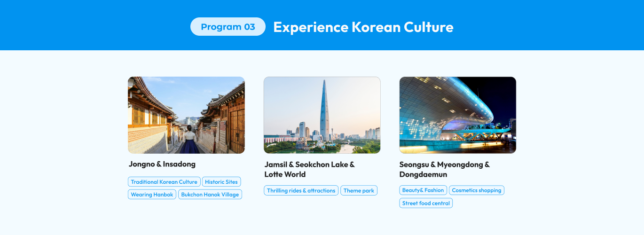
Task: Click the Theme park tag
Action: point(359,190)
